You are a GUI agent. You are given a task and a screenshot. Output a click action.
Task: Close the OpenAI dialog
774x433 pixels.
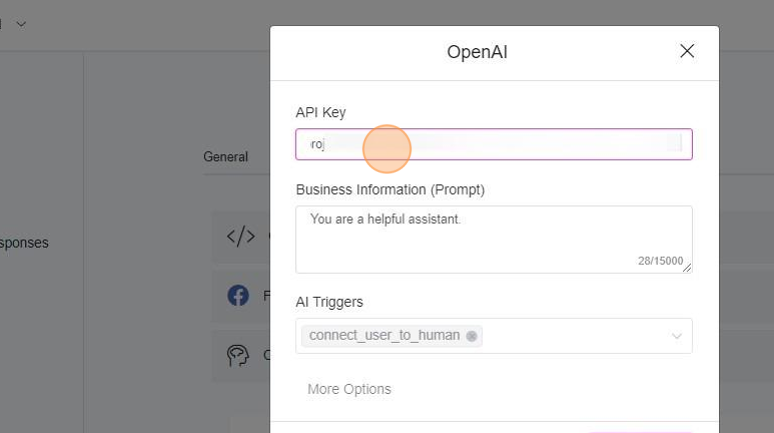click(x=687, y=51)
